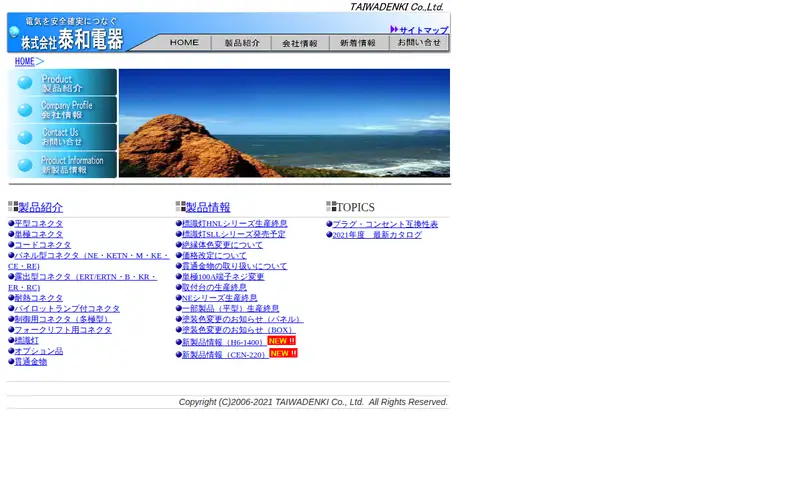Open 新製品情報（H6-1400） link

tap(224, 342)
